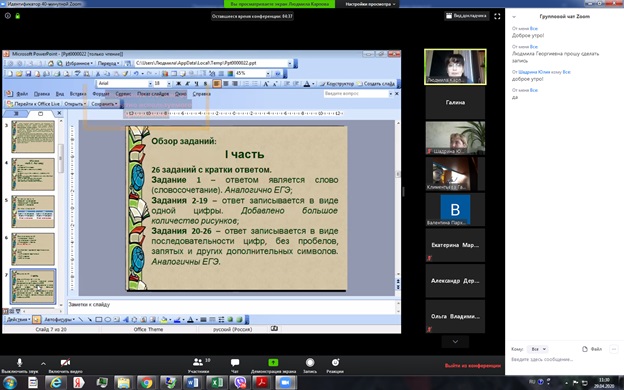
Task: Start recording with the Record icon
Action: [x=310, y=362]
